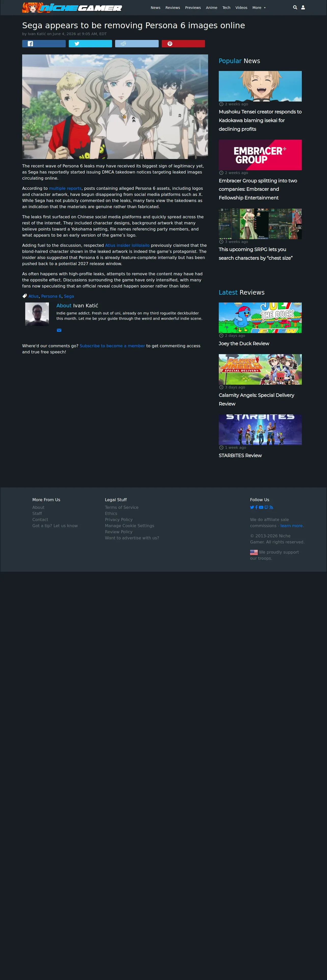The height and width of the screenshot is (980, 327).
Task: Click the Mushoku Tensei thumbnail image
Action: pos(260,86)
